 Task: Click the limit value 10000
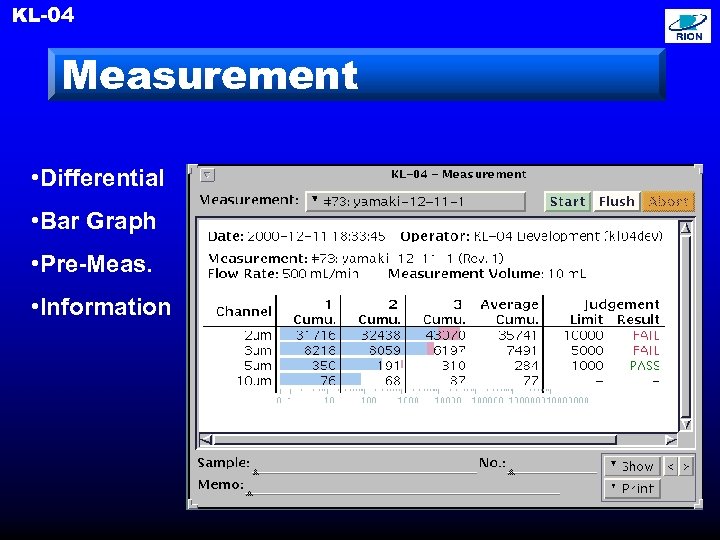(583, 335)
